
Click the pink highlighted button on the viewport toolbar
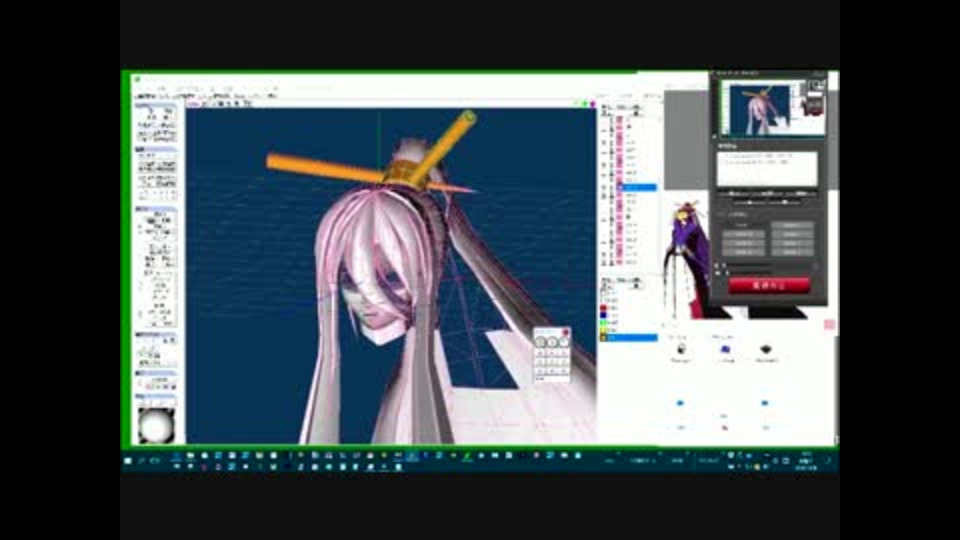[x=193, y=104]
